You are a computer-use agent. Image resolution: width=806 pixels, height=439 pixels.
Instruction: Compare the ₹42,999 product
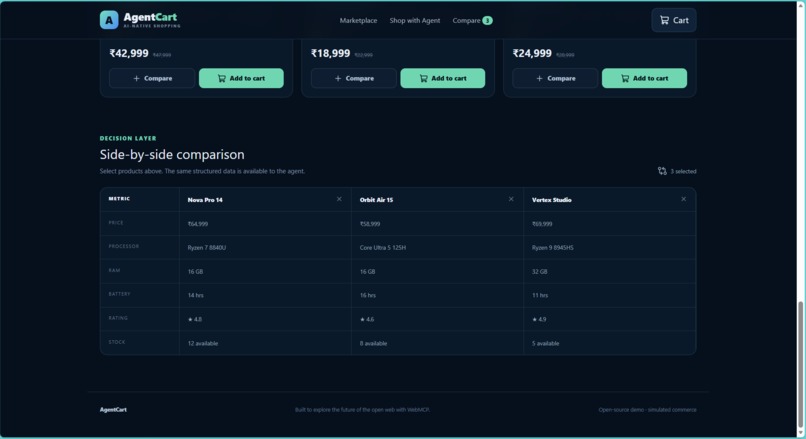[x=152, y=78]
